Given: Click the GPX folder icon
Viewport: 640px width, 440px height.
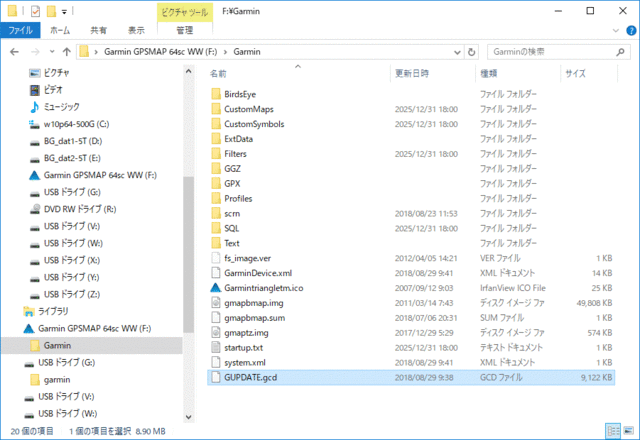Looking at the screenshot, I should 216,184.
